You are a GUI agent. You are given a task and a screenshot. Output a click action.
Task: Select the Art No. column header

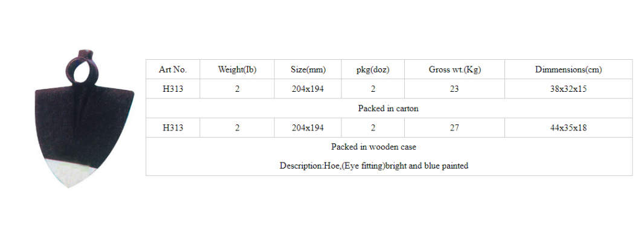(173, 69)
